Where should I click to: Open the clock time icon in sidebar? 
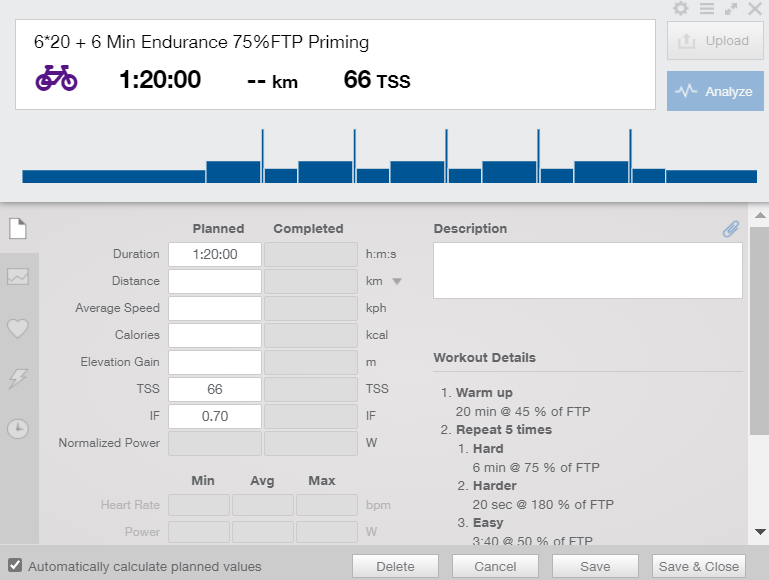point(17,428)
